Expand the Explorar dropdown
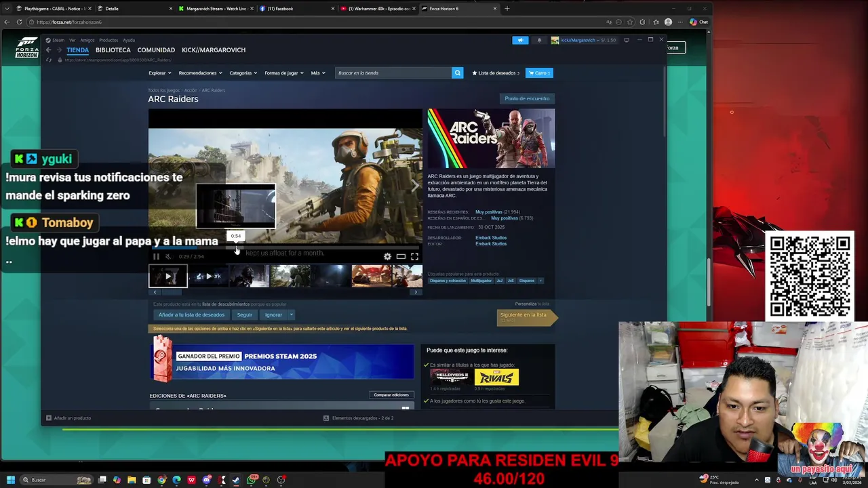 (x=159, y=73)
